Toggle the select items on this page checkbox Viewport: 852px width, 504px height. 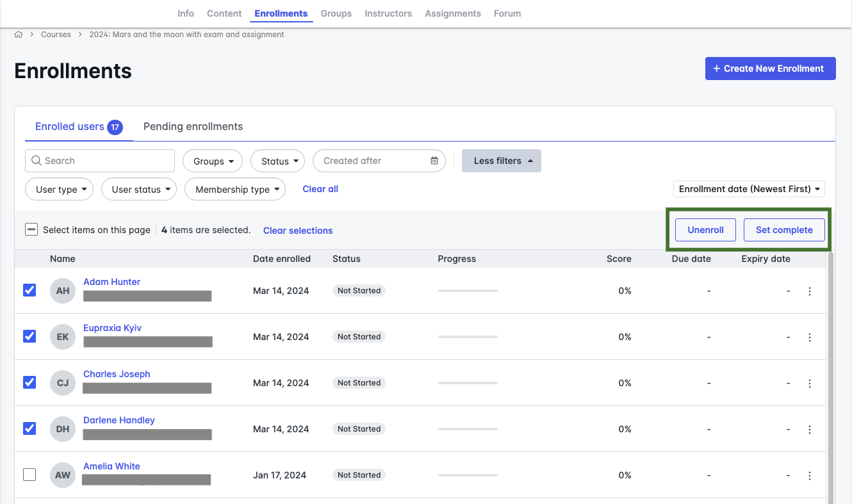[31, 229]
